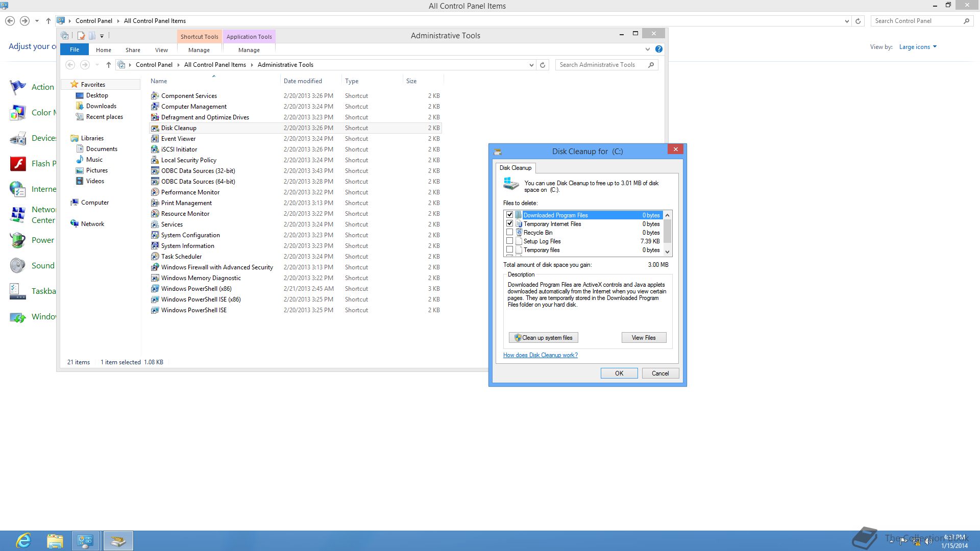
Task: Click the Task Scheduler icon
Action: (155, 257)
